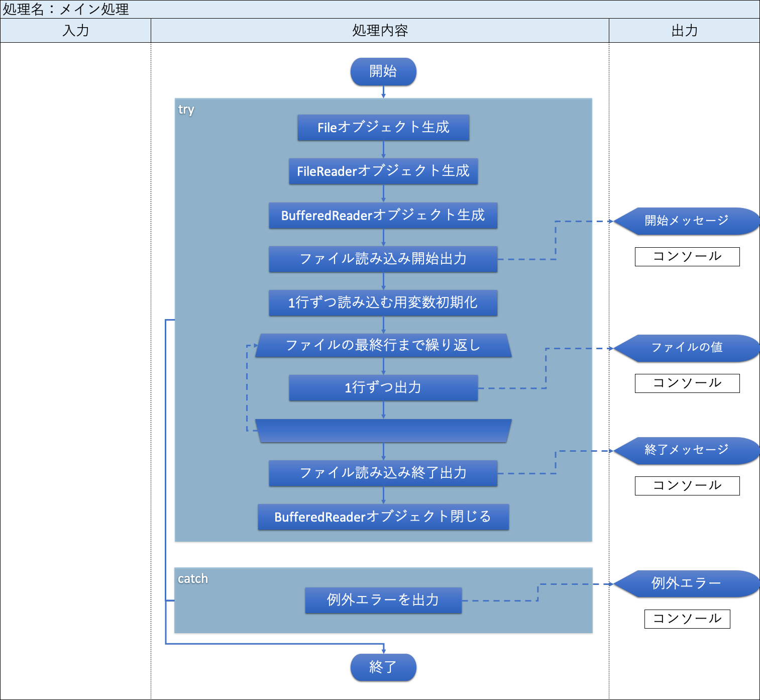
Task: Click the BufferedReaderオブジェクト閉じる step
Action: pyautogui.click(x=383, y=517)
